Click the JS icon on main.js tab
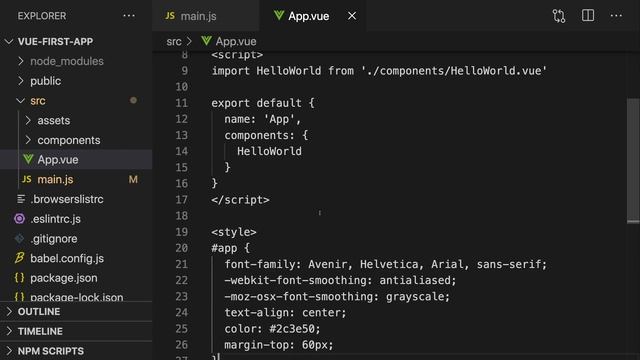The height and width of the screenshot is (360, 640). (x=170, y=16)
